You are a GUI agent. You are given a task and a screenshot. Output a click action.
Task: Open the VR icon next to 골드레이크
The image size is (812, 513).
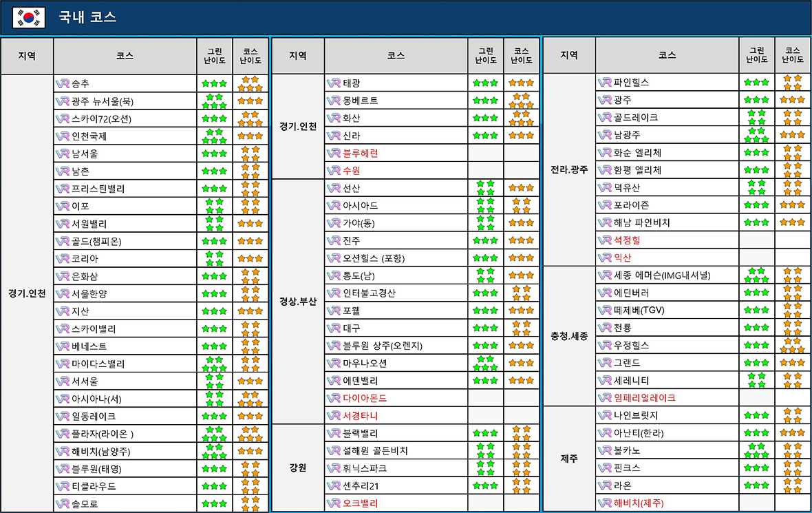click(605, 118)
